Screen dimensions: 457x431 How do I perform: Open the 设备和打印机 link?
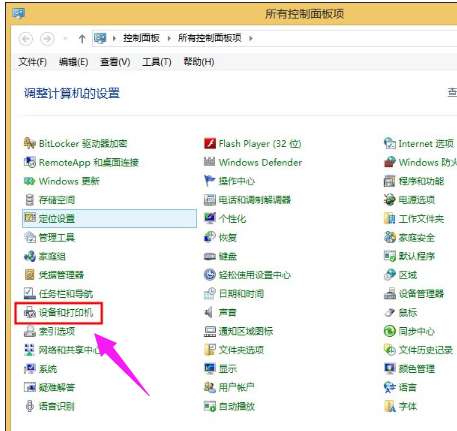pyautogui.click(x=66, y=313)
